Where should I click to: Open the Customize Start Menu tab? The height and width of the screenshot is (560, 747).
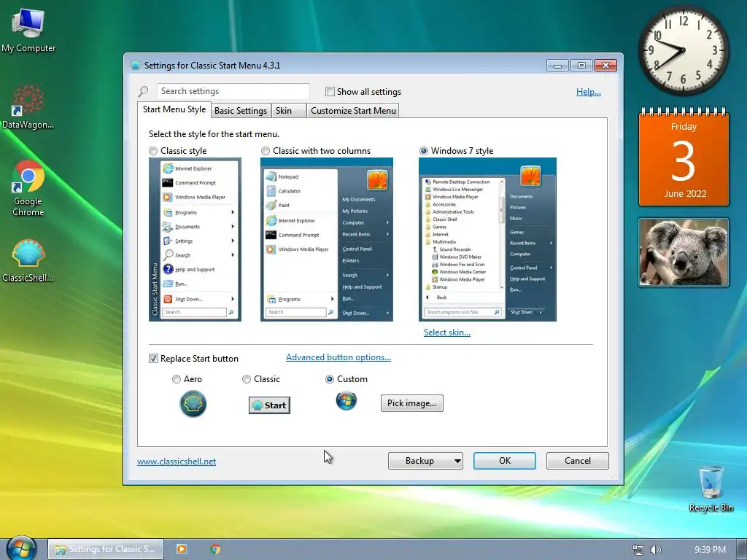[x=353, y=111]
